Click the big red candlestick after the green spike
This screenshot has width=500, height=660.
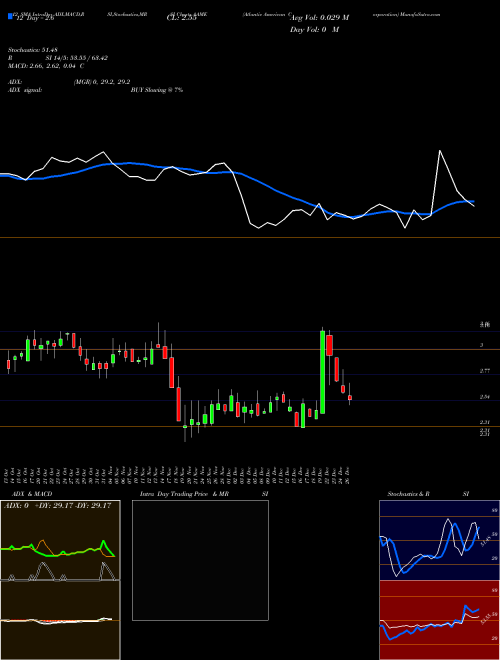pos(330,345)
